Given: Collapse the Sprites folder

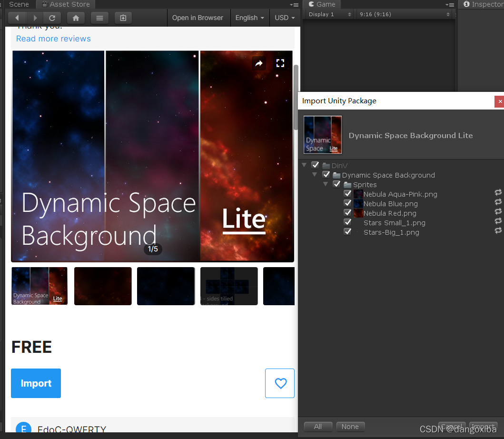Looking at the screenshot, I should (x=326, y=184).
